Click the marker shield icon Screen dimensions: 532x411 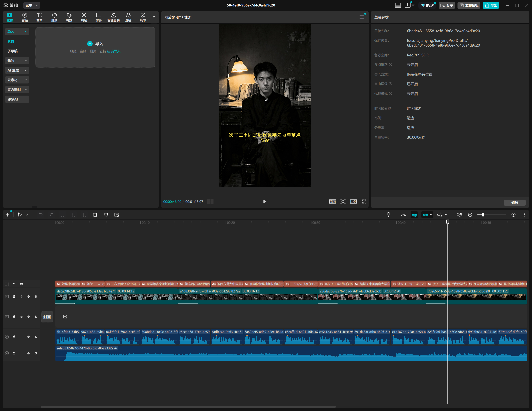click(x=106, y=215)
